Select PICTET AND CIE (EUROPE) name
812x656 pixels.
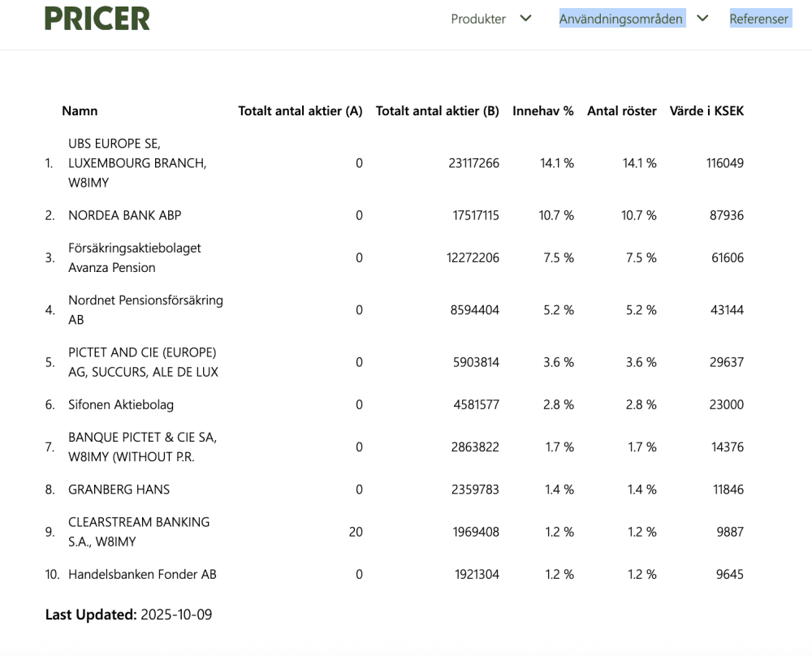click(x=144, y=362)
